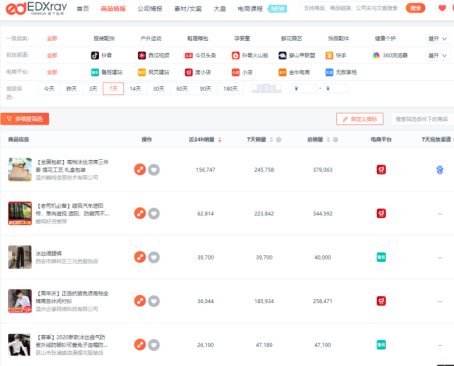Image resolution: width=454 pixels, height=366 pixels.
Task: Filter by the 度小店 platform icon
Action: (189, 72)
